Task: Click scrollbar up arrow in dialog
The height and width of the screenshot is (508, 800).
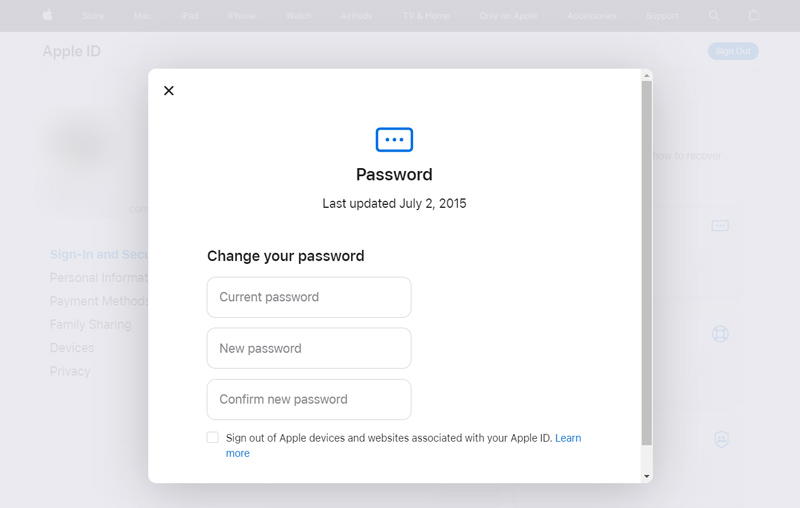Action: (x=646, y=75)
